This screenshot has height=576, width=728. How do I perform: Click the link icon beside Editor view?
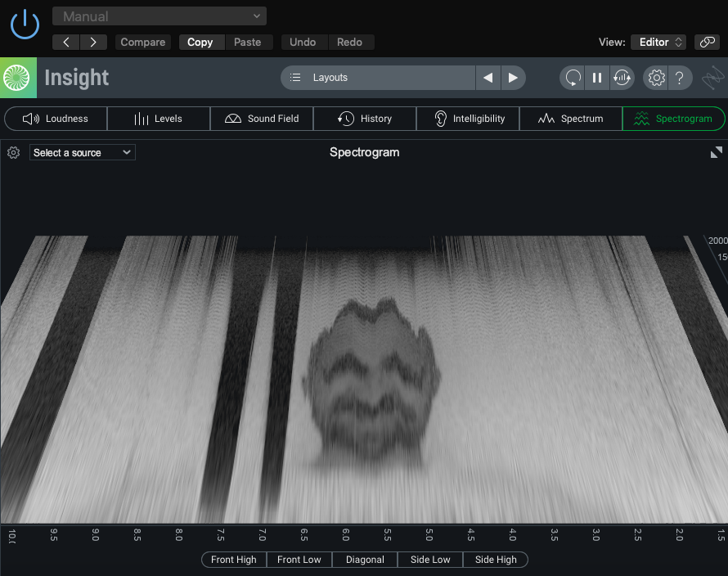click(x=706, y=43)
